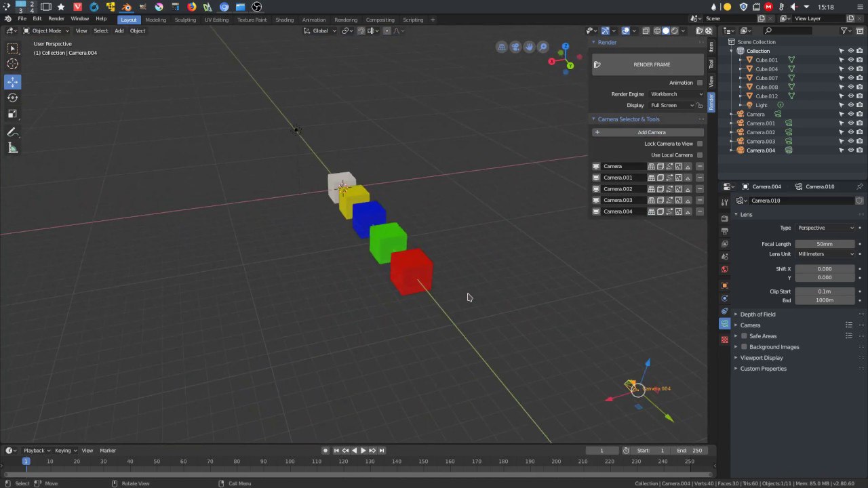Open the Texture properties tab icon
Screen dimensions: 868x488
724,340
